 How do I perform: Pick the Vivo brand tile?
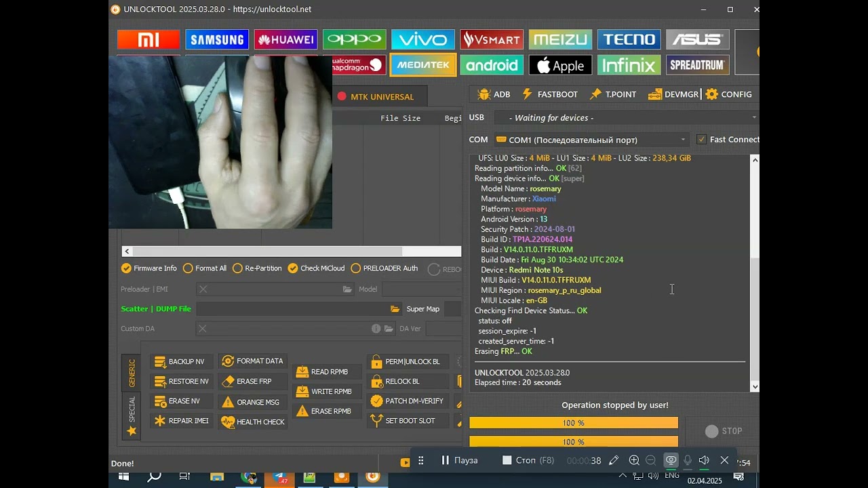423,40
